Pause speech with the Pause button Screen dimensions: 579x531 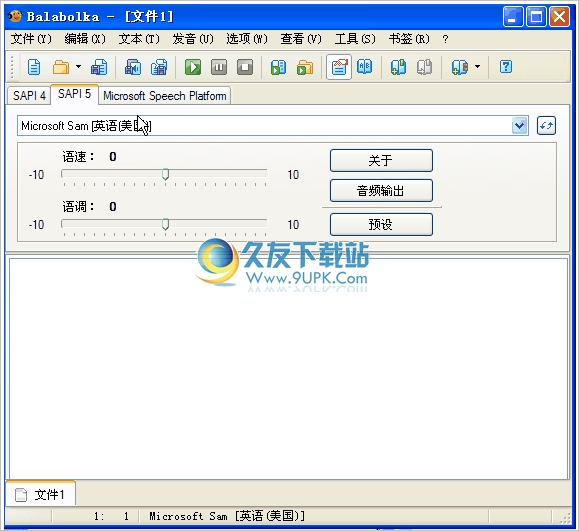[219, 67]
